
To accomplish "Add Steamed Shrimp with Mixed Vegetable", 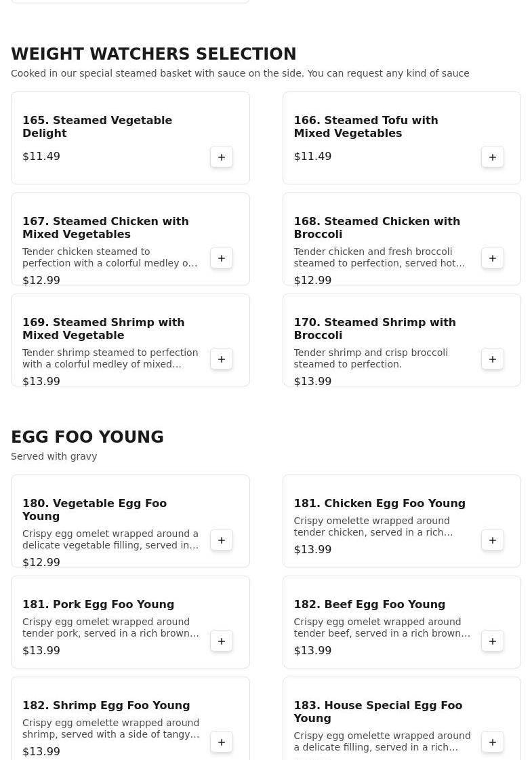I will (x=222, y=359).
